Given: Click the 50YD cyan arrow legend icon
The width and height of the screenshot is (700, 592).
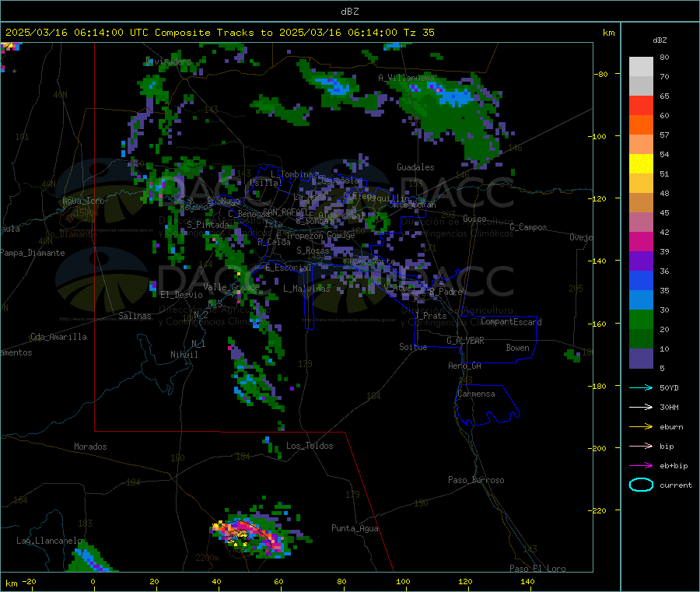Looking at the screenshot, I should tap(641, 387).
